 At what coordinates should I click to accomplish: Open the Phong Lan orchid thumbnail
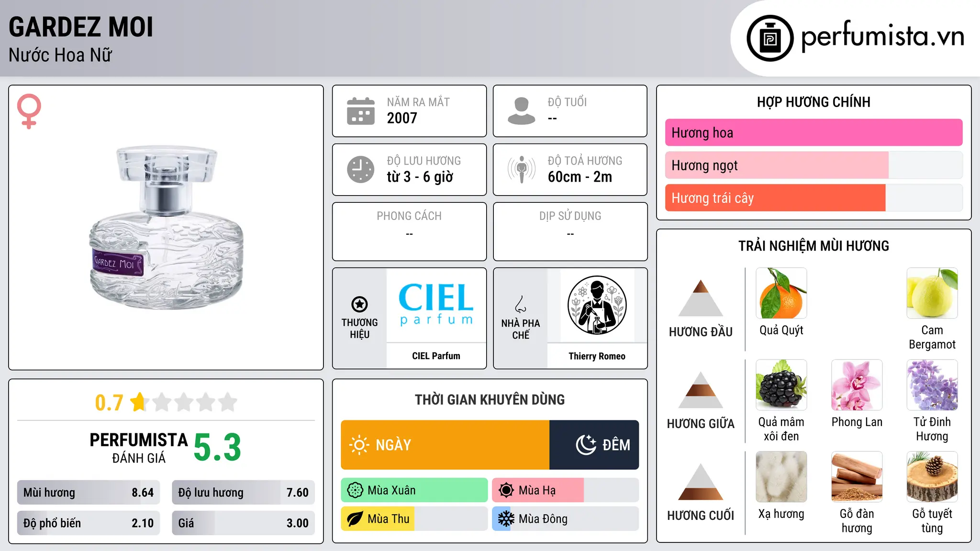click(857, 385)
